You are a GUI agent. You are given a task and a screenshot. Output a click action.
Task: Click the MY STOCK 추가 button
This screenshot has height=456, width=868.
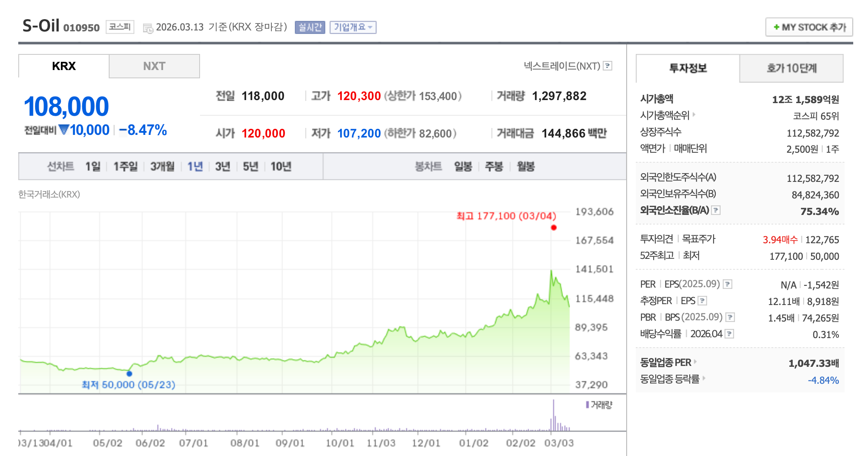(809, 27)
